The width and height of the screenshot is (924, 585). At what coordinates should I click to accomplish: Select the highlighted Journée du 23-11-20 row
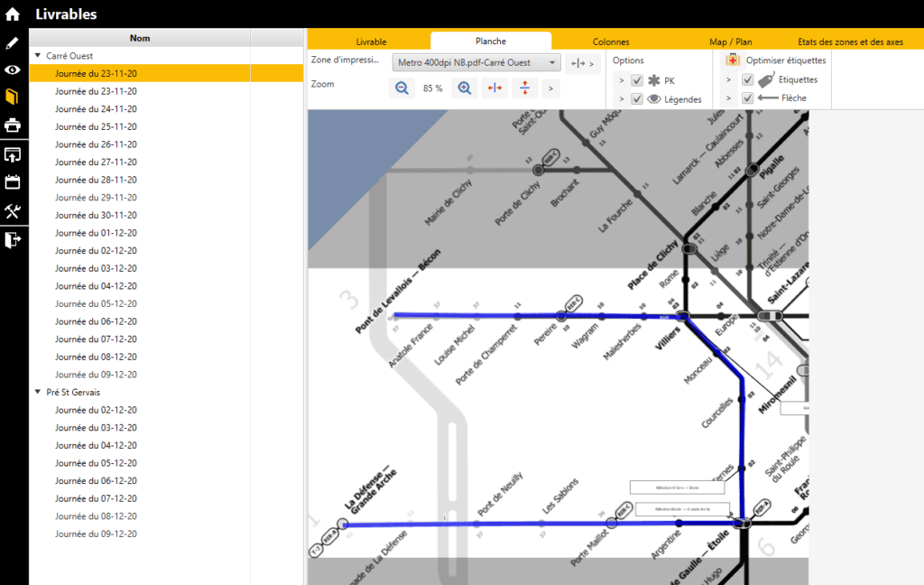[166, 73]
